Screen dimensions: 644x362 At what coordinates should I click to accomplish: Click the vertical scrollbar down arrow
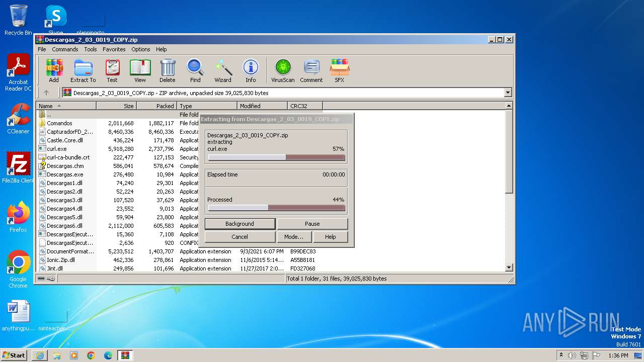[509, 267]
